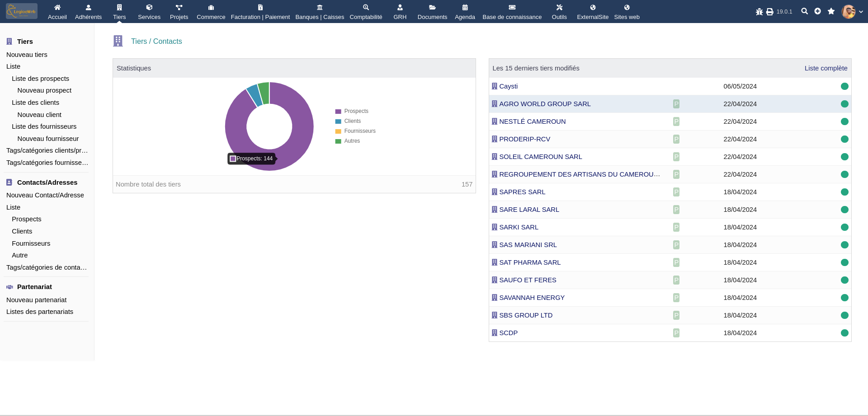Open the Adhérents module icon

tap(89, 7)
